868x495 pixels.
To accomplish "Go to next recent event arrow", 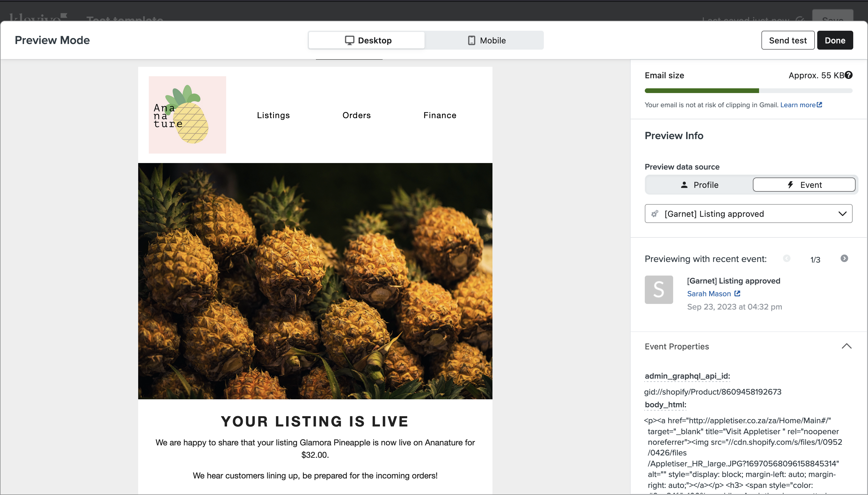I will [x=844, y=258].
